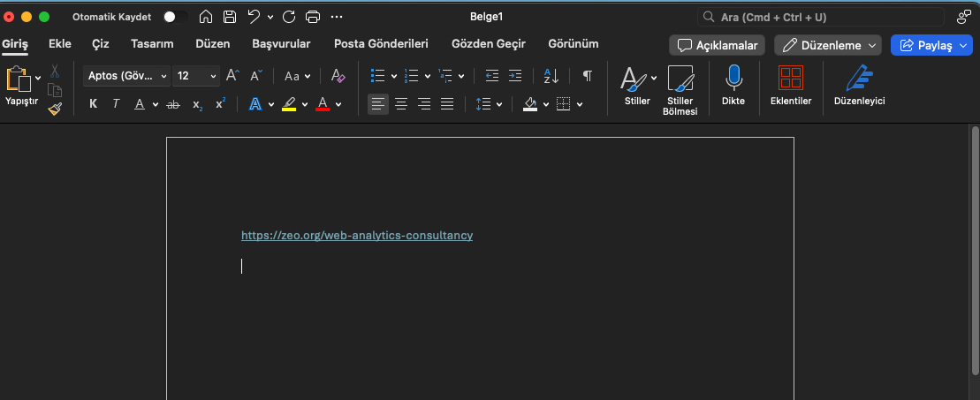The image size is (980, 400).
Task: Switch to the Tasarım tab
Action: point(152,44)
